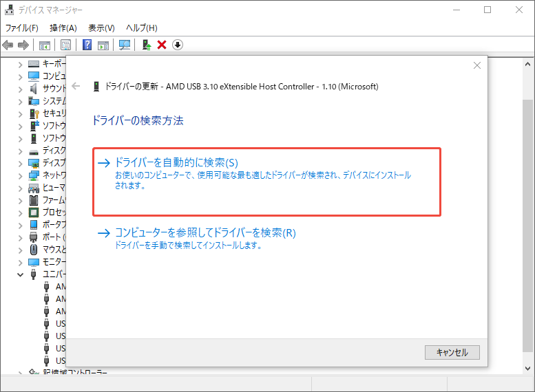Click the Forward arrow toolbar icon
Viewport: 535px width, 392px height.
point(23,45)
